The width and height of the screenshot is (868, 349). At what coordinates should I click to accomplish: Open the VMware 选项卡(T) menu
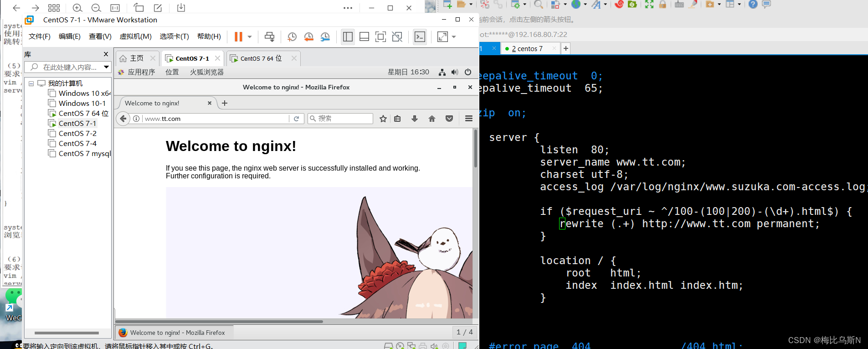click(174, 36)
